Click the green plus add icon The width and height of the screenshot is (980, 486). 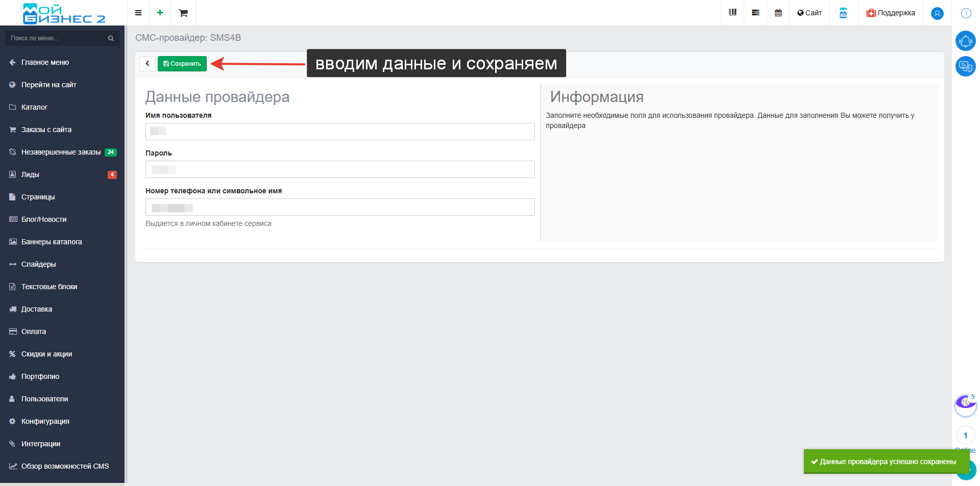tap(160, 13)
